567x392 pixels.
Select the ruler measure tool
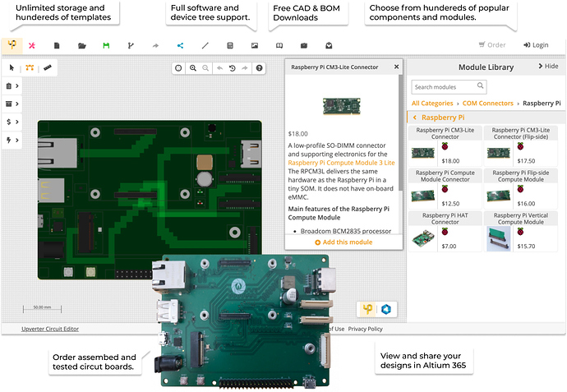click(x=48, y=67)
